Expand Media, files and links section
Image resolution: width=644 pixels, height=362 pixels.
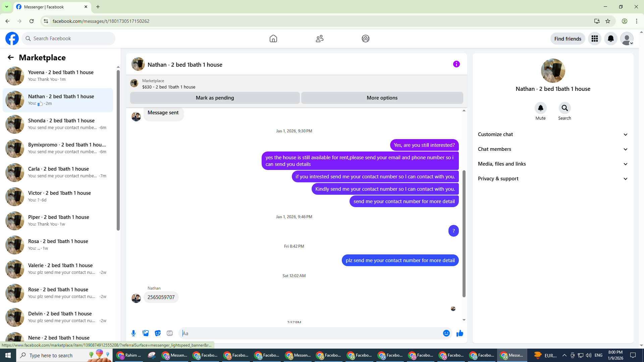coord(552,164)
